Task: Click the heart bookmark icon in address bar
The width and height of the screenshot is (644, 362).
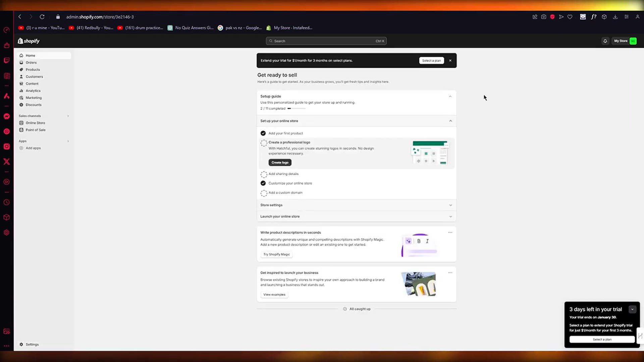Action: pos(570,17)
